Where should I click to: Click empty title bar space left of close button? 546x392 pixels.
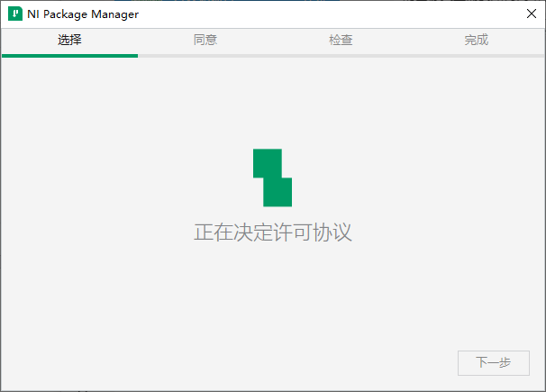pyautogui.click(x=360, y=14)
